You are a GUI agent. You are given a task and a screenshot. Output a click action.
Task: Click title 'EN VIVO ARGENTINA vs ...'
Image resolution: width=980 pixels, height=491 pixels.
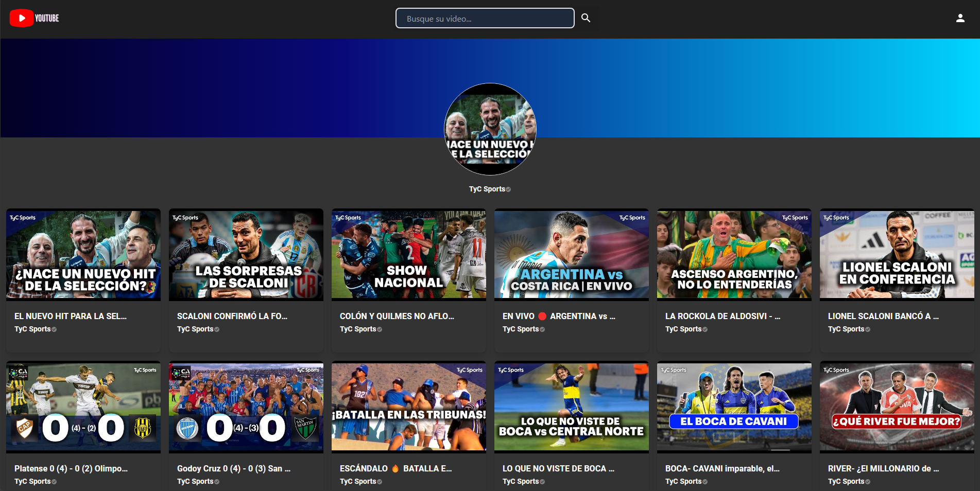pos(559,316)
